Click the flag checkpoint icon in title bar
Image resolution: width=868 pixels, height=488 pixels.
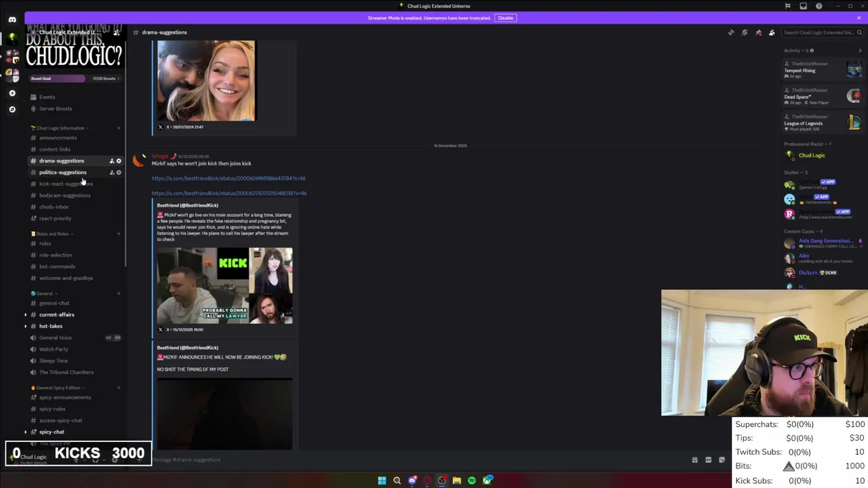tap(788, 6)
